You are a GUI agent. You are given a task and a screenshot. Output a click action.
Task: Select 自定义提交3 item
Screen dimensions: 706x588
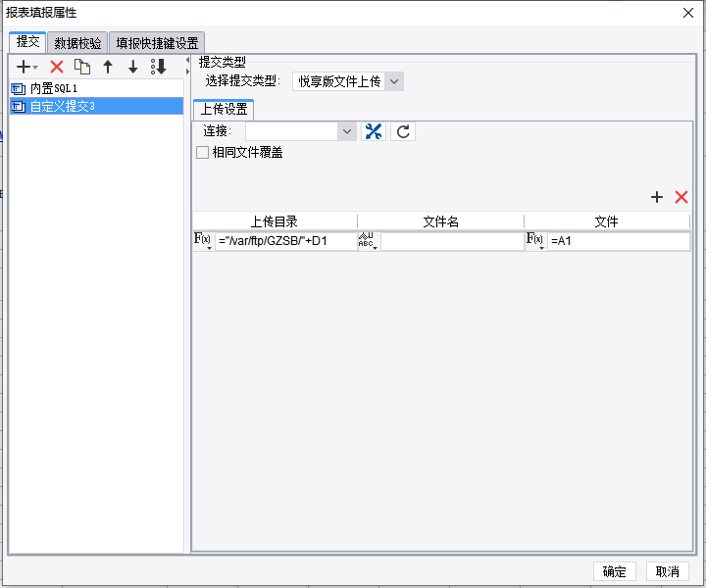tap(96, 106)
